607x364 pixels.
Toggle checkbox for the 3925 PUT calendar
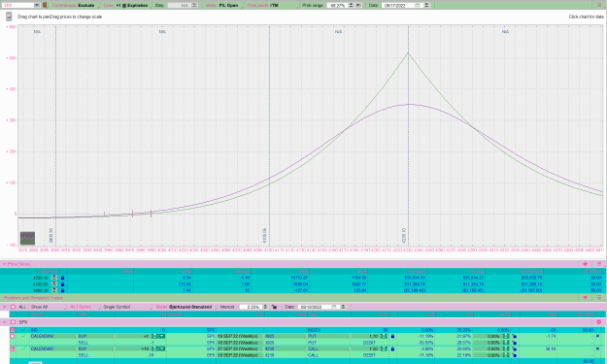pyautogui.click(x=13, y=336)
